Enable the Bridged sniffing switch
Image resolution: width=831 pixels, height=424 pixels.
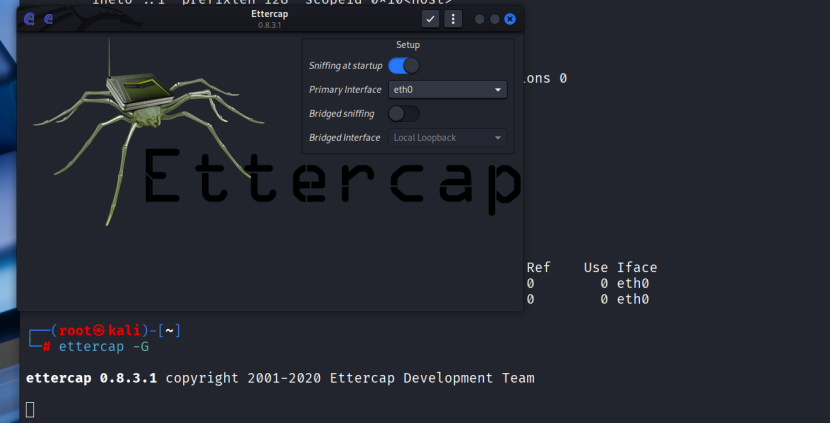click(x=404, y=113)
